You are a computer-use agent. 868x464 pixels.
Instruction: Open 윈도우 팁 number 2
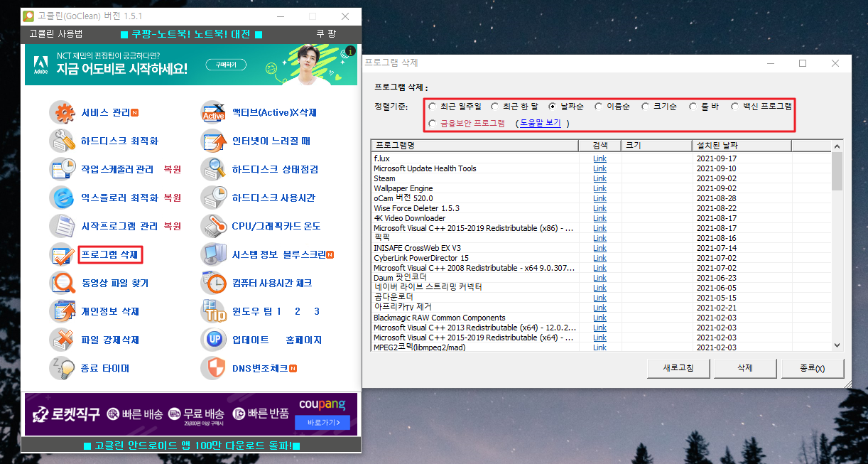(x=298, y=311)
